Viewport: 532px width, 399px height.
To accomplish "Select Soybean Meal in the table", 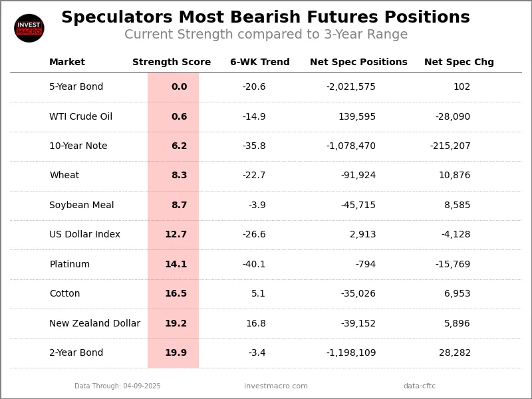I will tap(82, 205).
